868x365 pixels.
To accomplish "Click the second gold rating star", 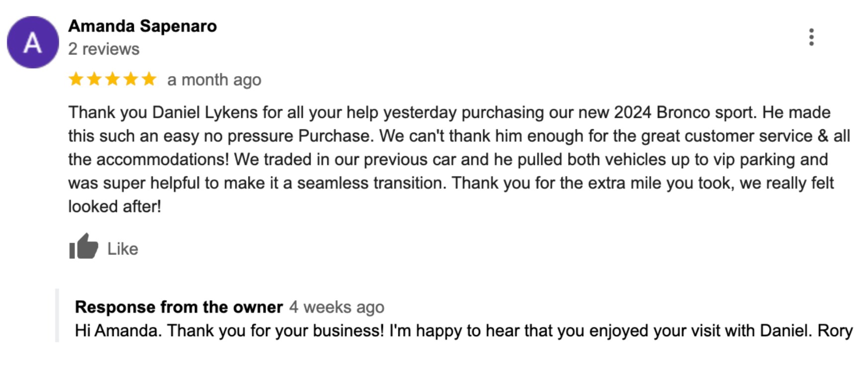I will tap(94, 79).
